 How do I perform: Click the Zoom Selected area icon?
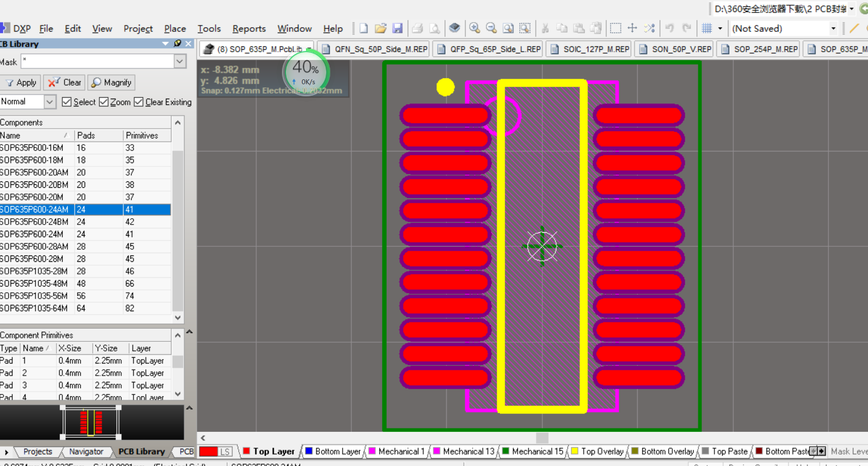525,28
